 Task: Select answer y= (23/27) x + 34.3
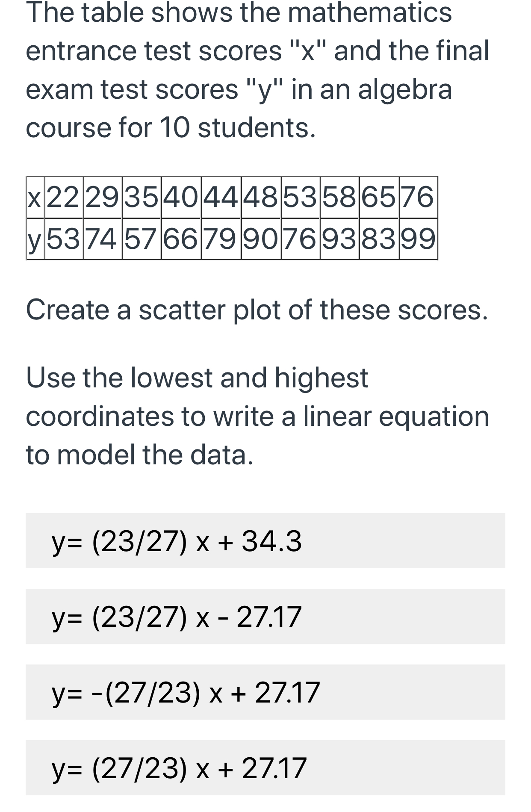[x=265, y=540]
